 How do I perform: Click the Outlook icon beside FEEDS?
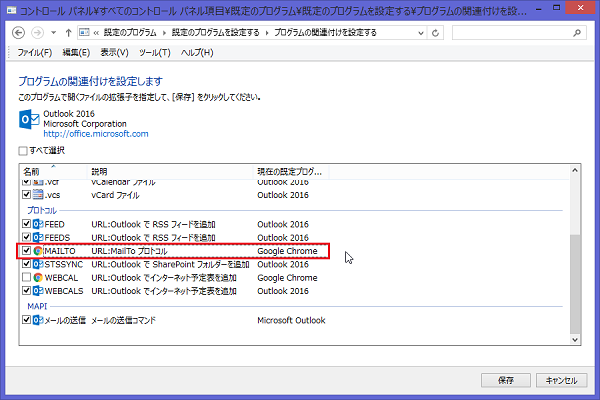[x=38, y=237]
